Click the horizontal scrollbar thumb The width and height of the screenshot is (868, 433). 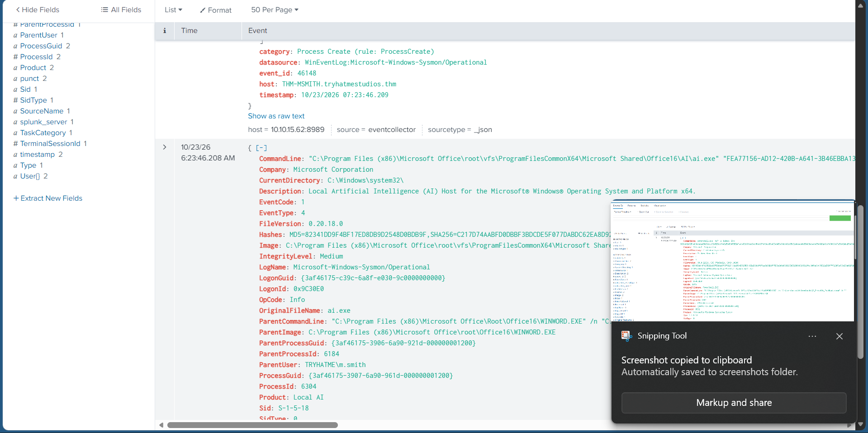pos(252,425)
